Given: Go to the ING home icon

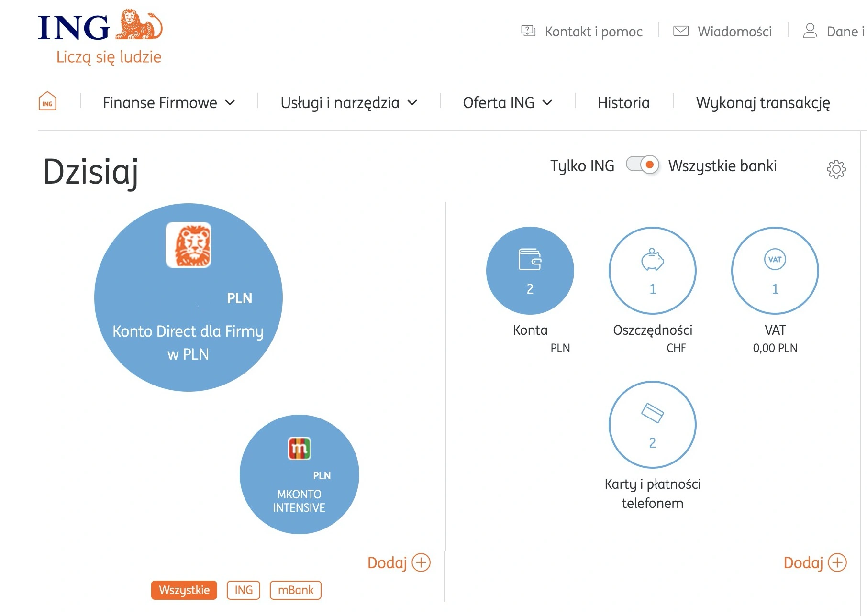Looking at the screenshot, I should (x=47, y=101).
